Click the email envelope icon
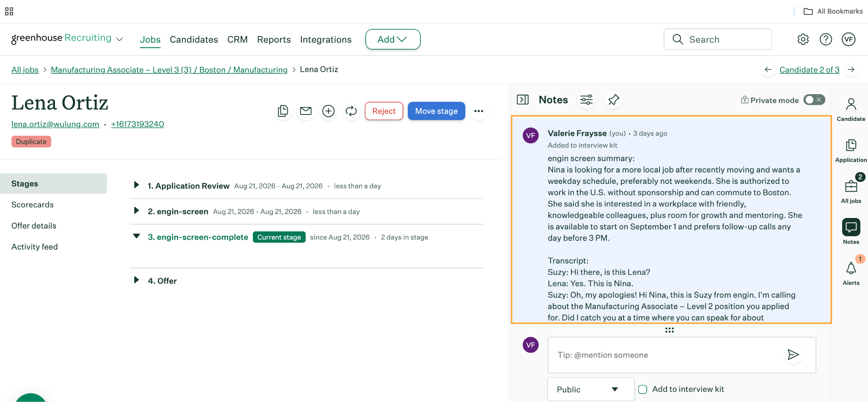868x402 pixels. click(306, 111)
